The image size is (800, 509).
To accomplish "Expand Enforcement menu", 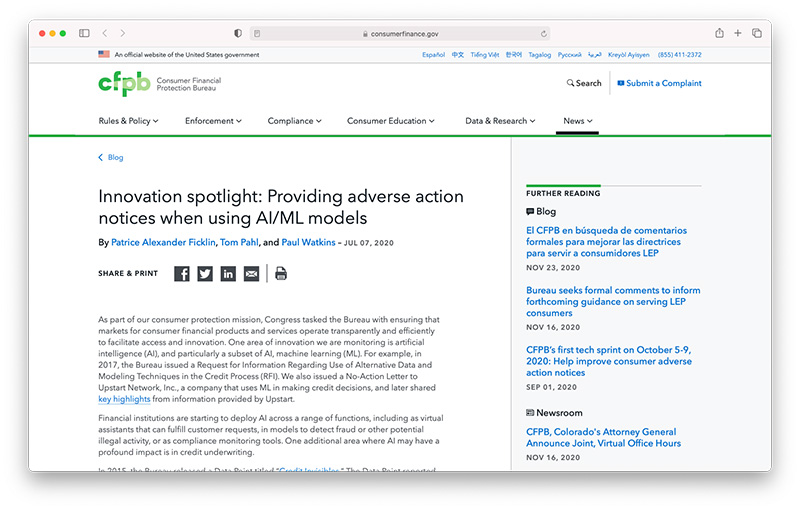I will (213, 121).
